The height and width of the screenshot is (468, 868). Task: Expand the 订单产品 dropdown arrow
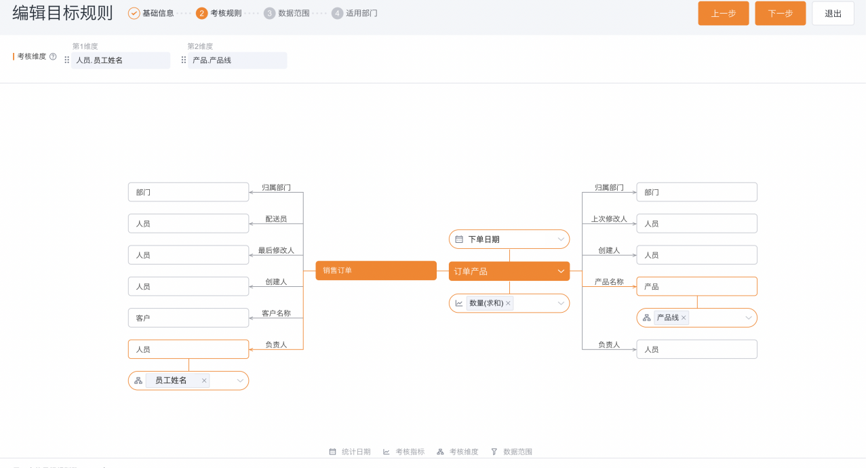pyautogui.click(x=561, y=271)
